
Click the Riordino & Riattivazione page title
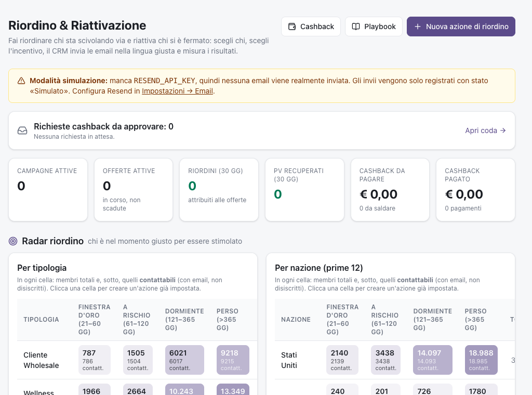point(77,25)
